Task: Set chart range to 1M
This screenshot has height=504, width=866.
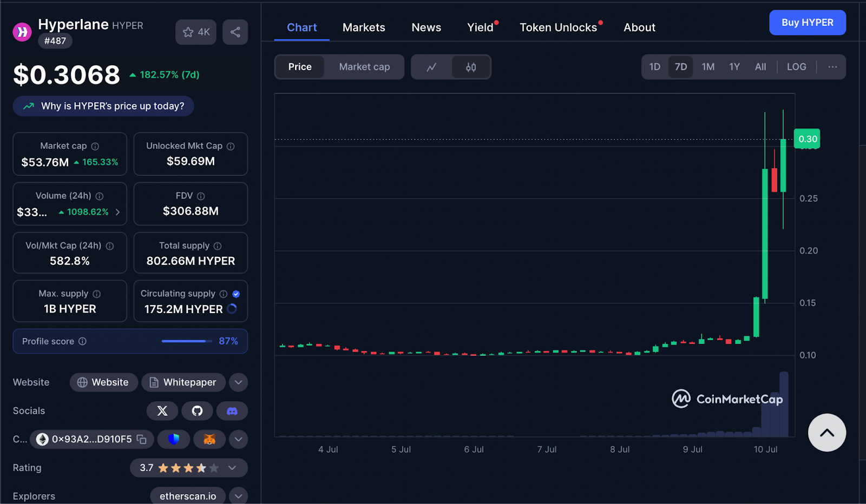Action: (x=708, y=67)
